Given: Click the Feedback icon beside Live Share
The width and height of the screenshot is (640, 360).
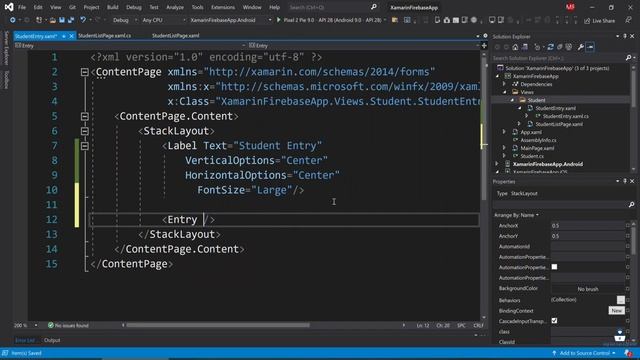Looking at the screenshot, I should (628, 20).
